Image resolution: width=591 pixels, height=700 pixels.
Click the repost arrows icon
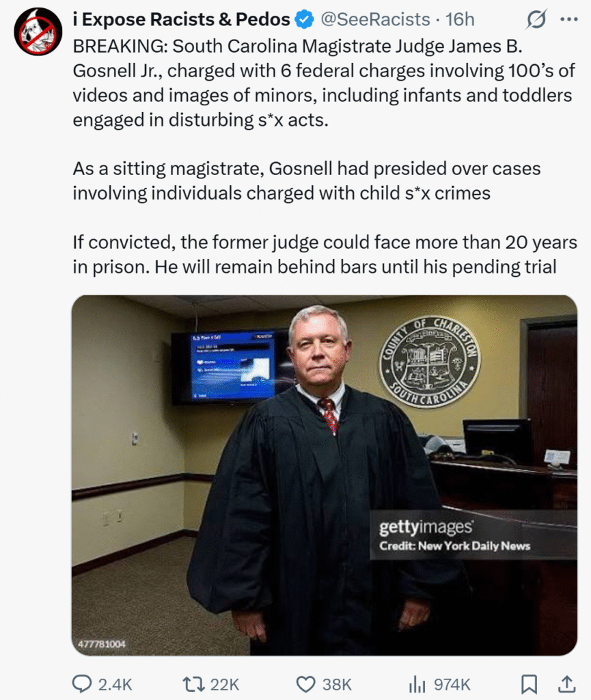(195, 684)
